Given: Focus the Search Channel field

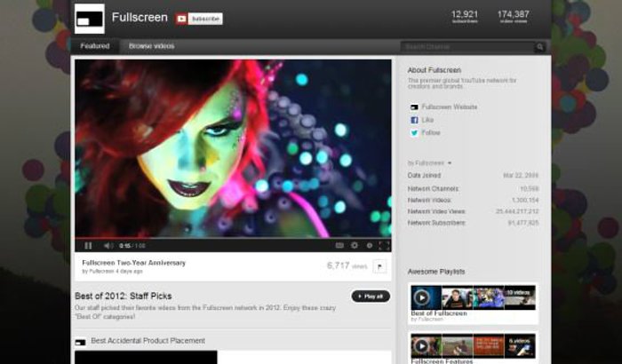Looking at the screenshot, I should [x=467, y=47].
